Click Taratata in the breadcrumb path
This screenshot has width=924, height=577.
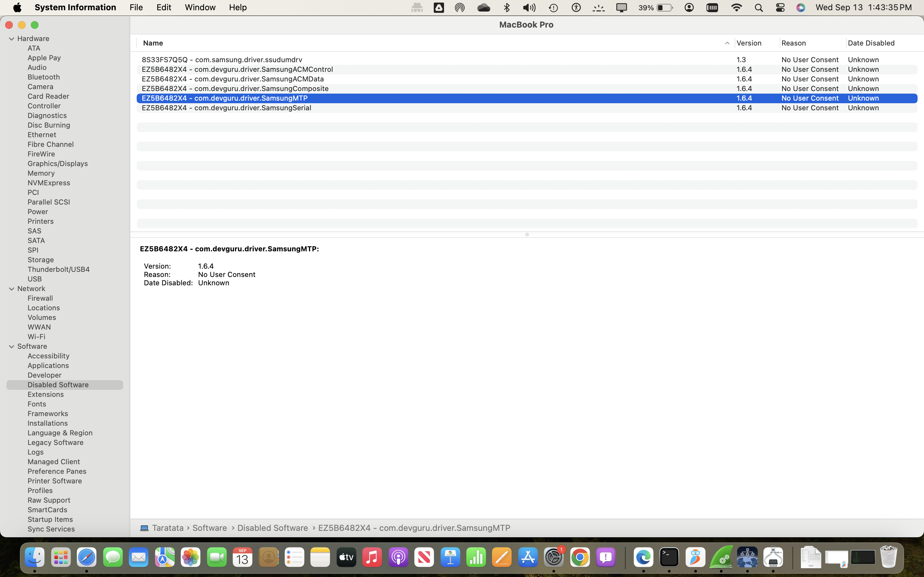coord(168,528)
